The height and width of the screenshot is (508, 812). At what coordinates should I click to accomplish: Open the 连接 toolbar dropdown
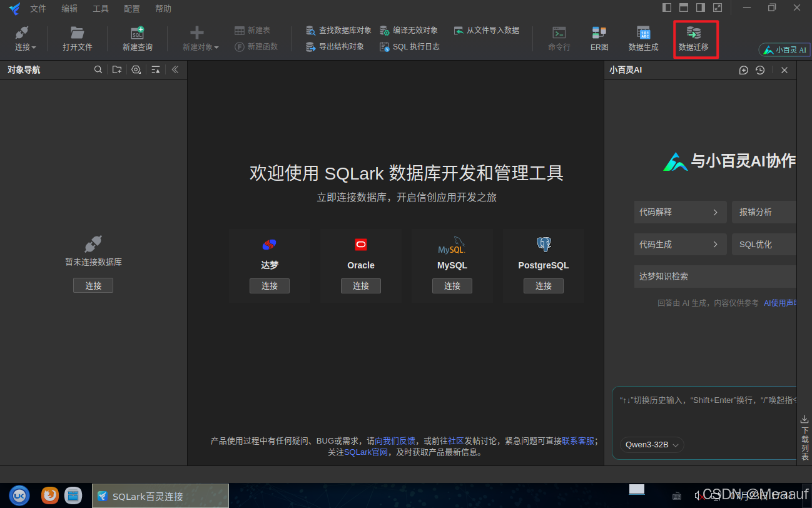click(26, 39)
